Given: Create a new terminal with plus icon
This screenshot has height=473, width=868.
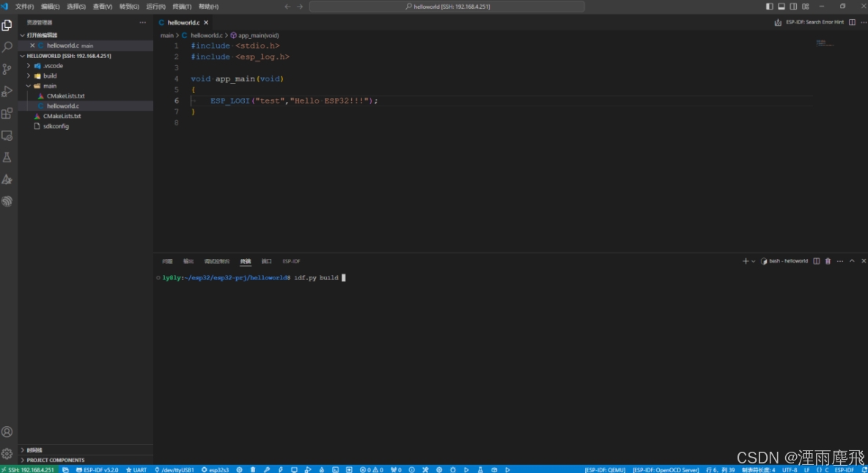Looking at the screenshot, I should [x=745, y=261].
